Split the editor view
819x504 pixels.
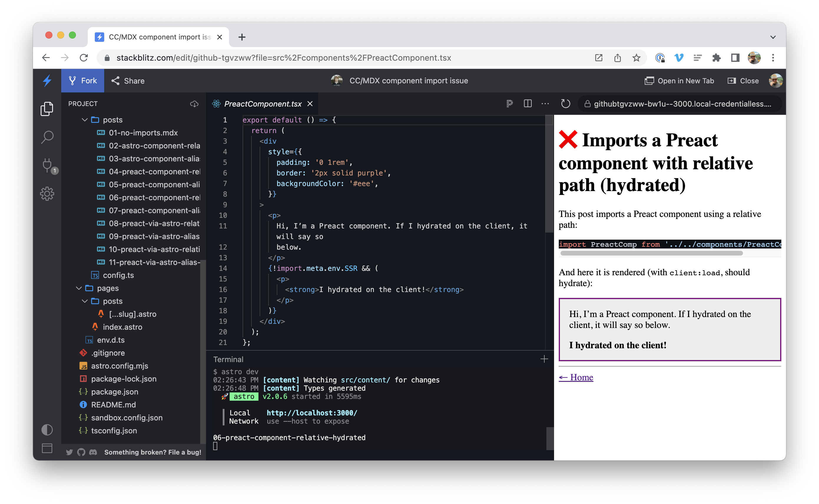[527, 104]
